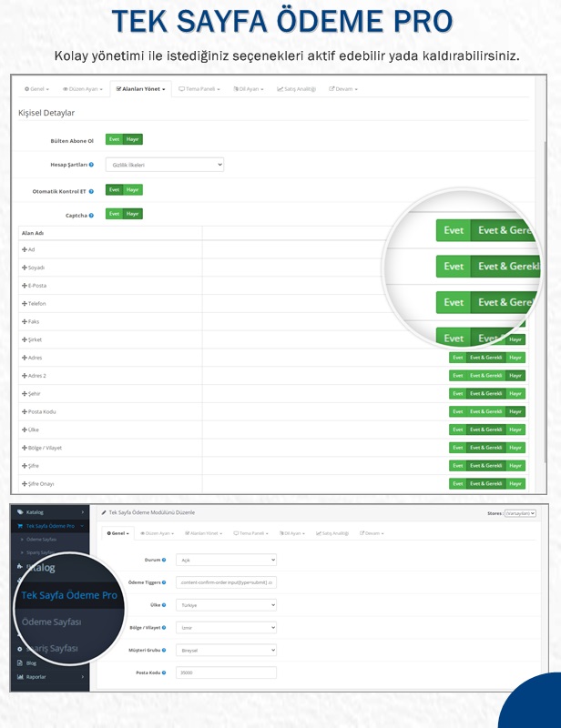The height and width of the screenshot is (728, 561).
Task: Open the Bölge / Vilayet dropdown showing İzmir
Action: (226, 628)
